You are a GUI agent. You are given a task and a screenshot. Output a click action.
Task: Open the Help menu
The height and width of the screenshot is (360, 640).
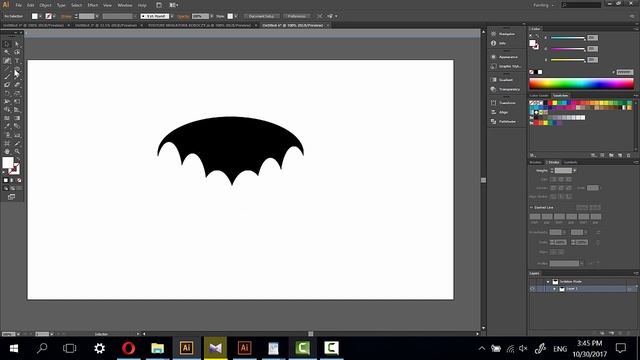click(142, 5)
